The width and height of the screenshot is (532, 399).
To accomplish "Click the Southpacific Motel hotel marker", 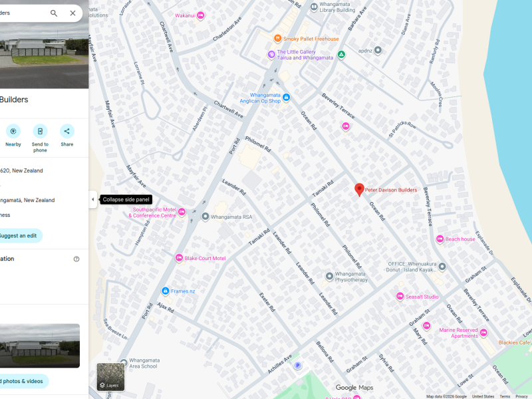I will coord(182,212).
